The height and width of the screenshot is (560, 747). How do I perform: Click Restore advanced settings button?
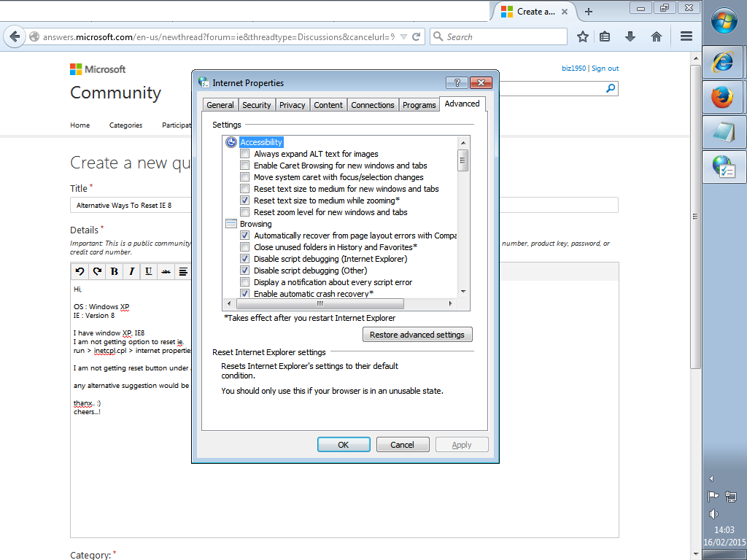tap(417, 335)
